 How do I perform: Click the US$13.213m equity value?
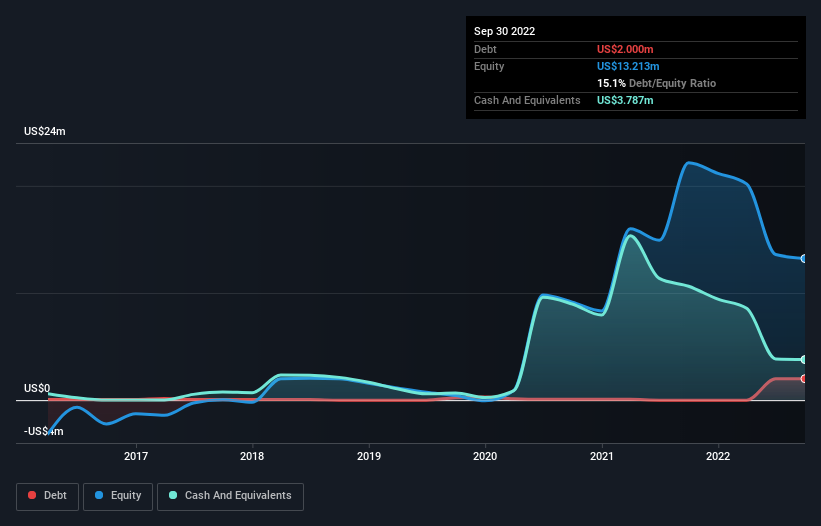pyautogui.click(x=628, y=66)
